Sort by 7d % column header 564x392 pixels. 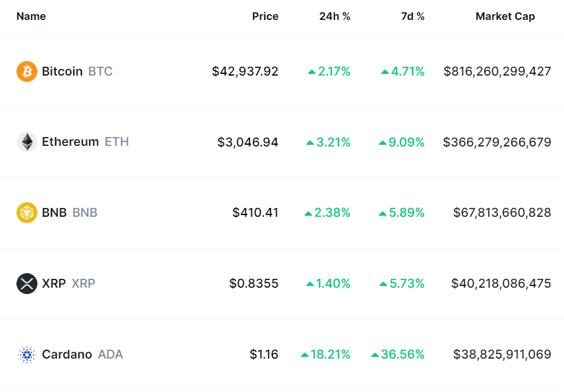[413, 16]
